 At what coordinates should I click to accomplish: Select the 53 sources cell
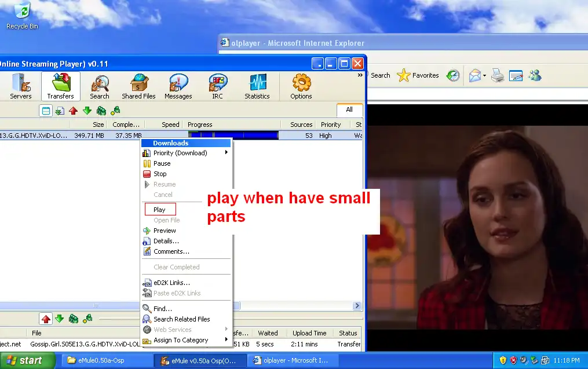[x=309, y=136]
